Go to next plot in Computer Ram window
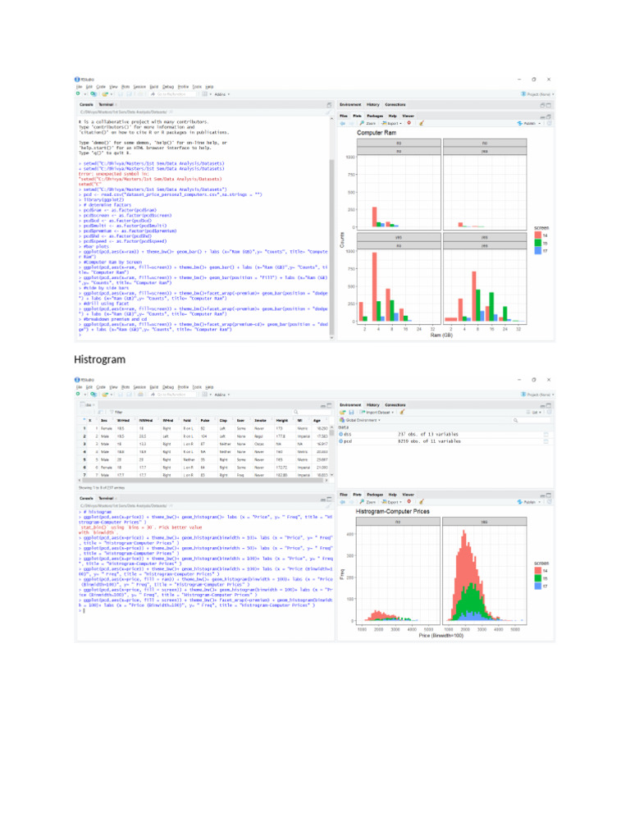The image size is (630, 840). click(351, 123)
